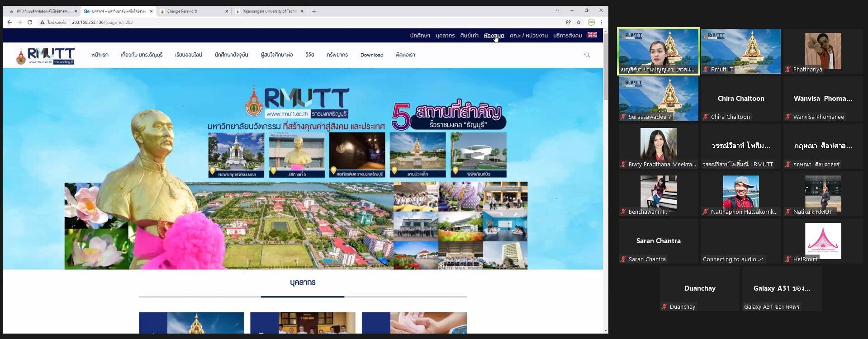This screenshot has width=868, height=339.
Task: Open the Download menu item
Action: coord(372,55)
